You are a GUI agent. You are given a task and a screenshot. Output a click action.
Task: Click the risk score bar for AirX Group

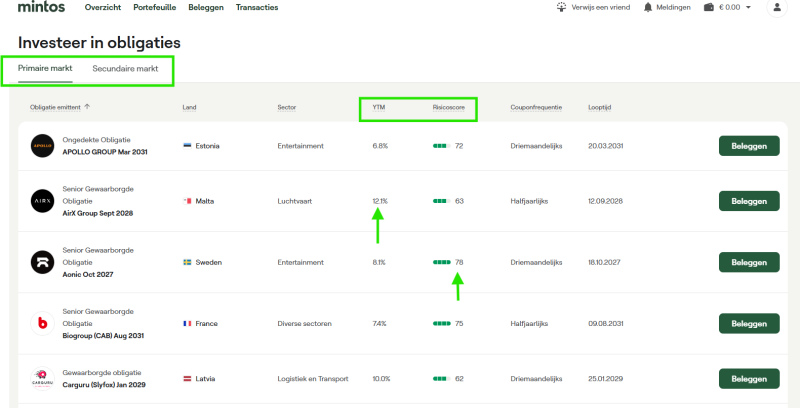point(441,201)
